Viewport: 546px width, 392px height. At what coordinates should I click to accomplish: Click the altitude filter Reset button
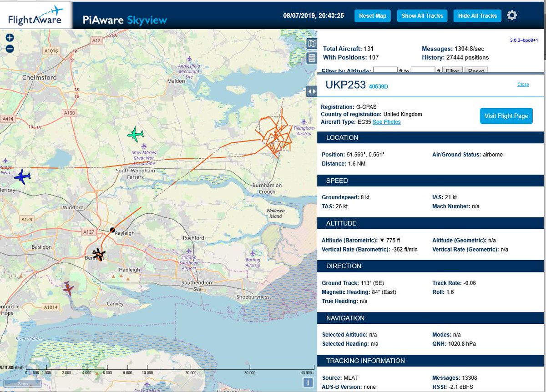click(476, 71)
